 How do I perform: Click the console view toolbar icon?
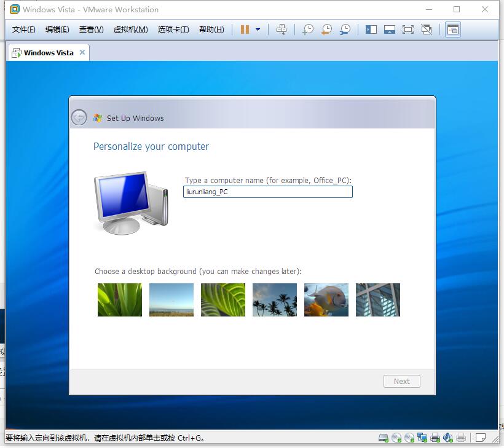point(453,29)
